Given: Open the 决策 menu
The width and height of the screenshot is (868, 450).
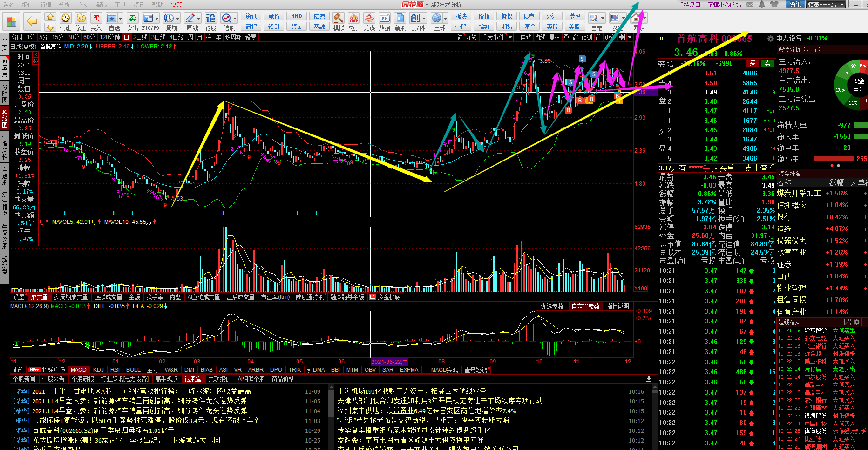Looking at the screenshot, I should 176,5.
